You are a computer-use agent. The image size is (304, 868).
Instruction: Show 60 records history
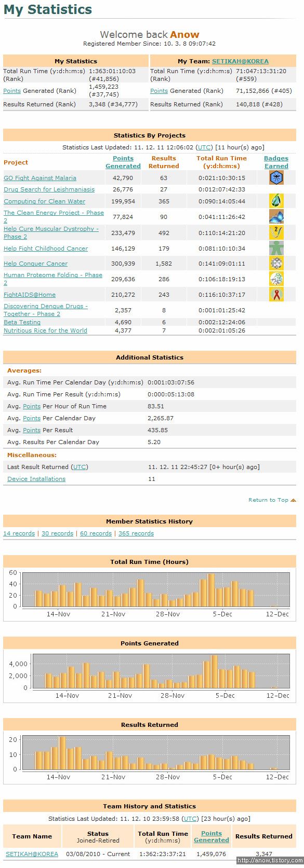click(96, 533)
